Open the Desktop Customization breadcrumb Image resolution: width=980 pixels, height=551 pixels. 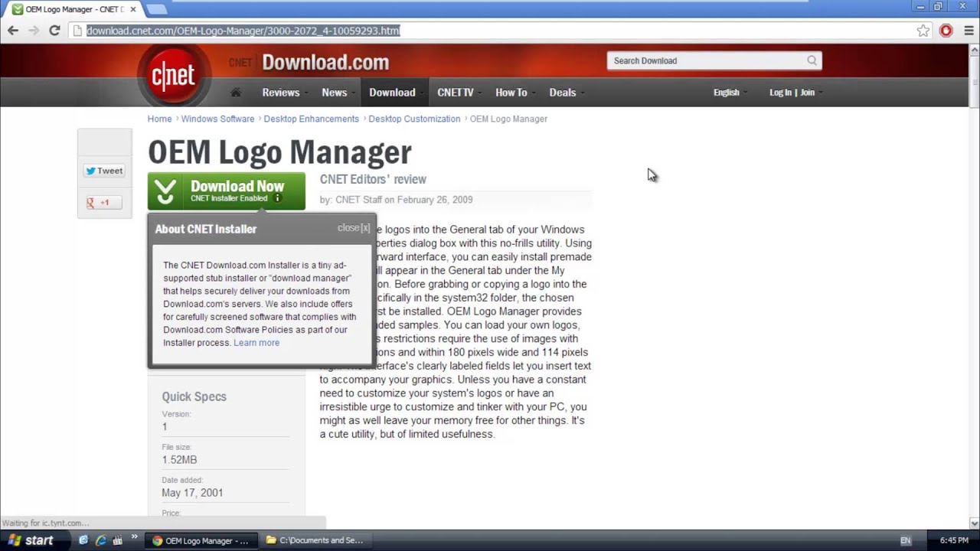[414, 119]
